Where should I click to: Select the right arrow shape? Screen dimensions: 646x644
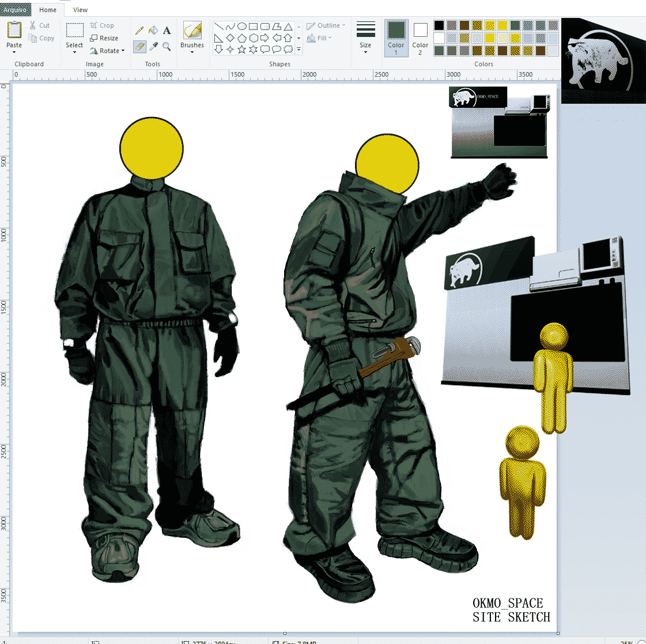click(x=265, y=38)
